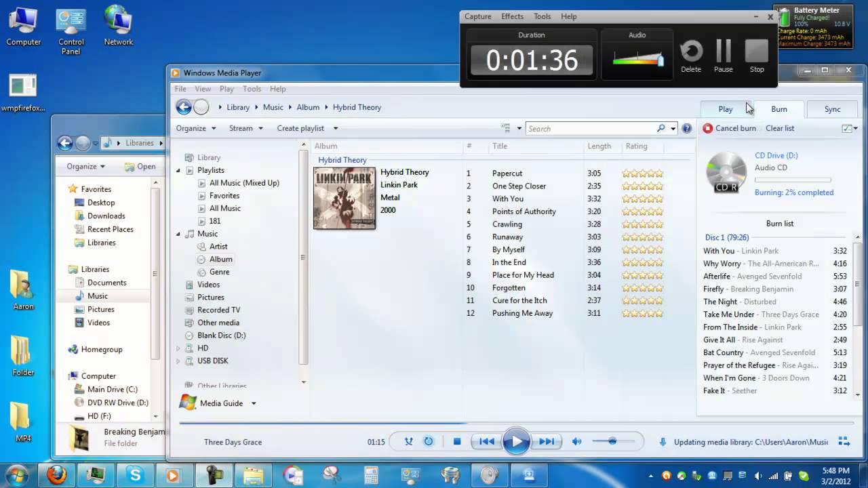868x488 pixels.
Task: Open the View menu in Media Player
Action: (203, 89)
